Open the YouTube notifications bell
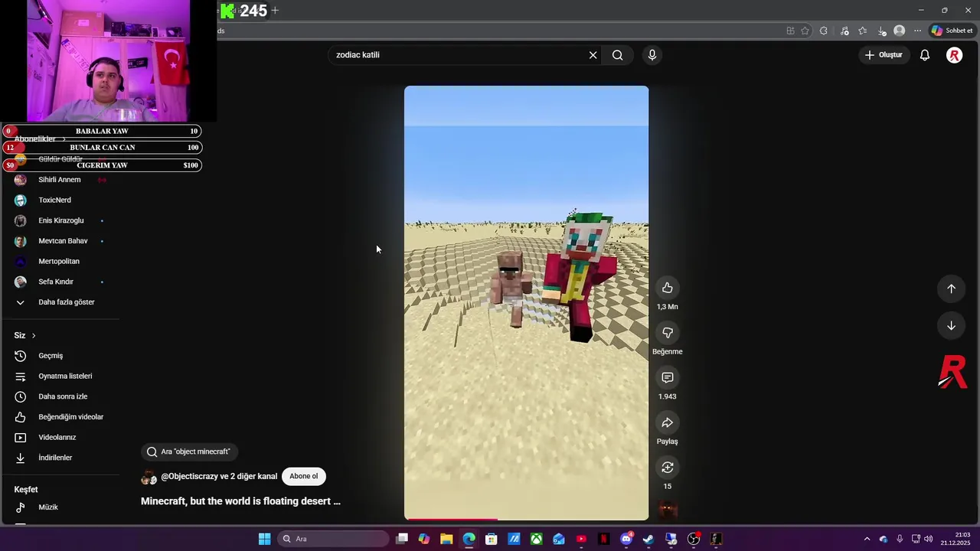 point(925,55)
